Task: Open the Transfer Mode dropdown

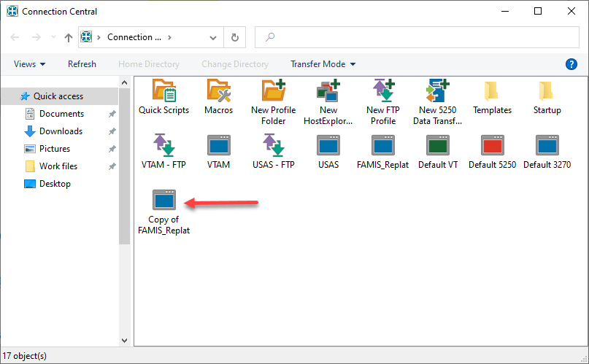Action: tap(323, 64)
